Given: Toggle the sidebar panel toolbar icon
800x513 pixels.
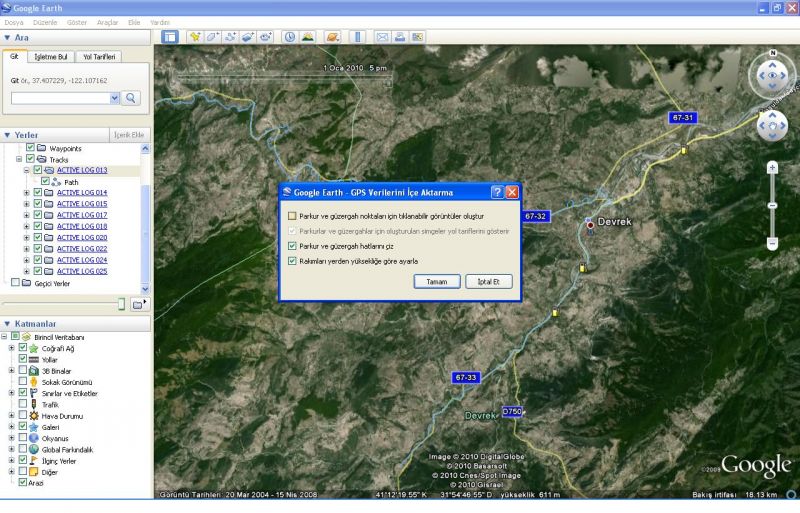Looking at the screenshot, I should click(x=169, y=37).
